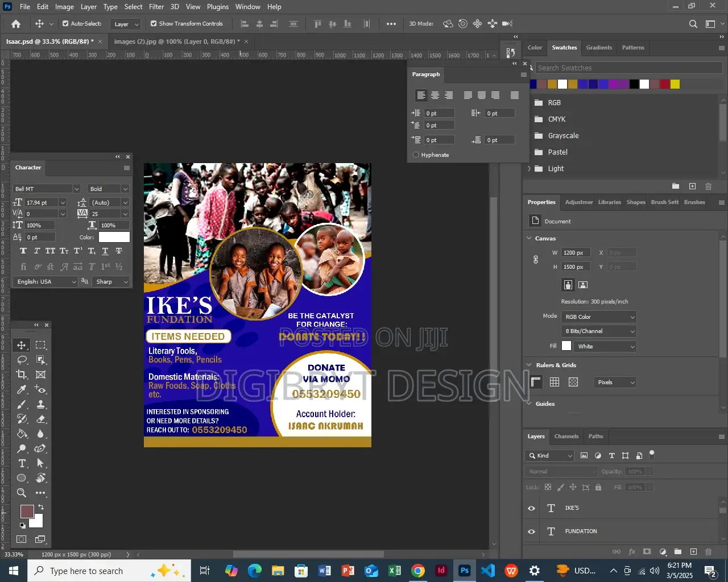
Task: Click the layer mask button in Layers footer
Action: (x=647, y=551)
